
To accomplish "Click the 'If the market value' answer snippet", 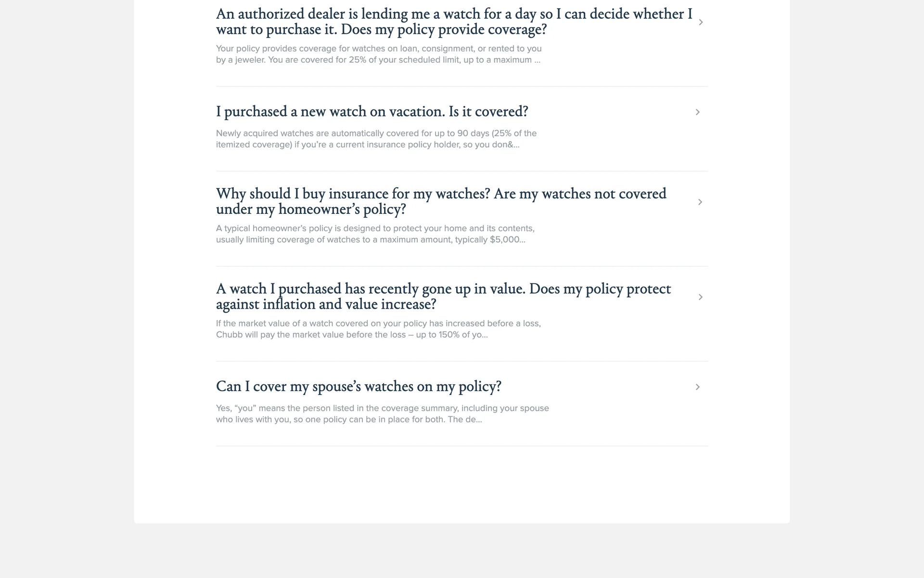I will (x=378, y=329).
